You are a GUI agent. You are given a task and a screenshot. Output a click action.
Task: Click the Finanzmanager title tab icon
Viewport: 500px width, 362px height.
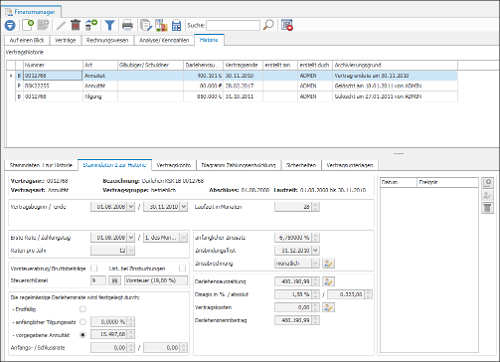(9, 12)
